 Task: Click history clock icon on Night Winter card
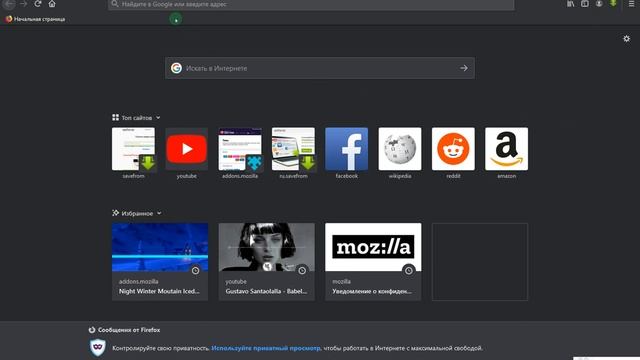(x=196, y=271)
